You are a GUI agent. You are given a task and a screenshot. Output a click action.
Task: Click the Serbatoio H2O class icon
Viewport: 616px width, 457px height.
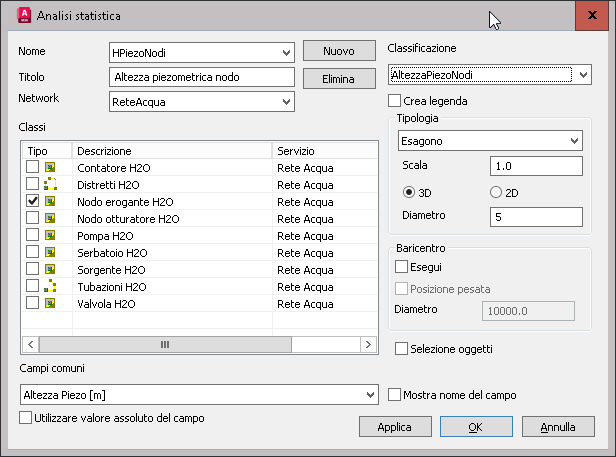coord(49,253)
